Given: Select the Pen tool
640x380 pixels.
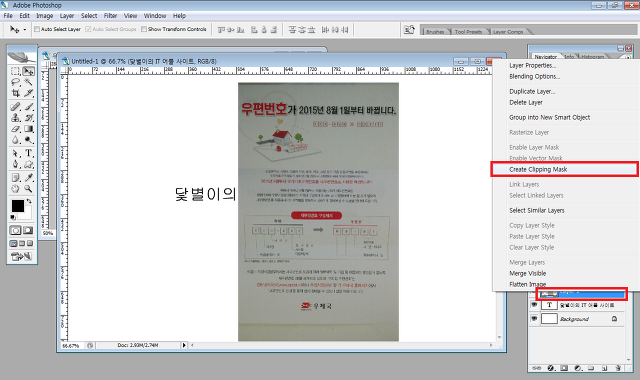Looking at the screenshot, I should pos(16,164).
